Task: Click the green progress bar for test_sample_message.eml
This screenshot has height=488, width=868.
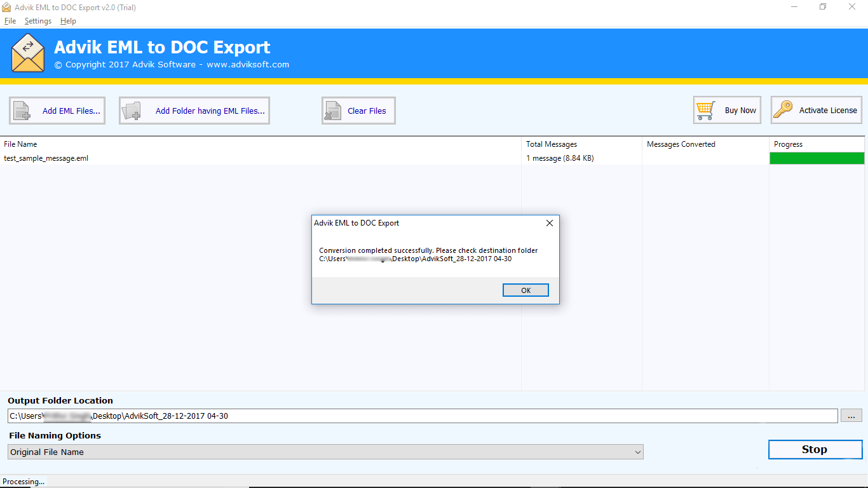Action: click(817, 158)
